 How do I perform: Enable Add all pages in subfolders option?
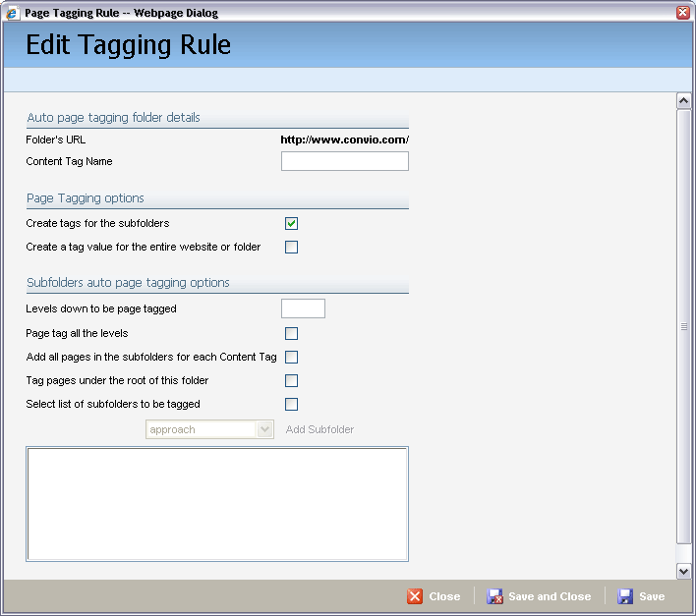click(x=291, y=358)
